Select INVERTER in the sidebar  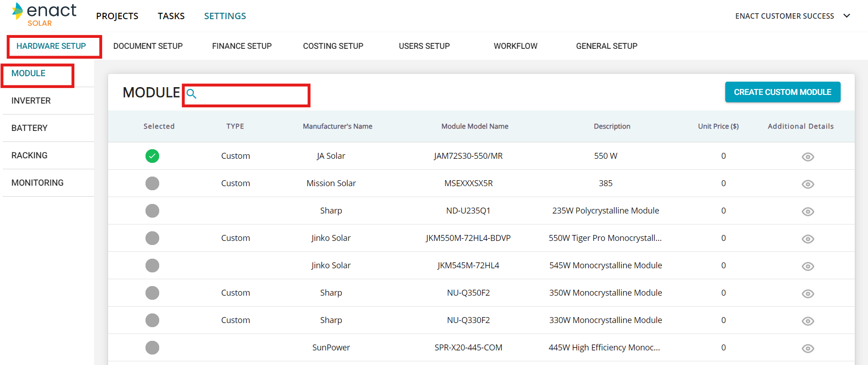31,101
